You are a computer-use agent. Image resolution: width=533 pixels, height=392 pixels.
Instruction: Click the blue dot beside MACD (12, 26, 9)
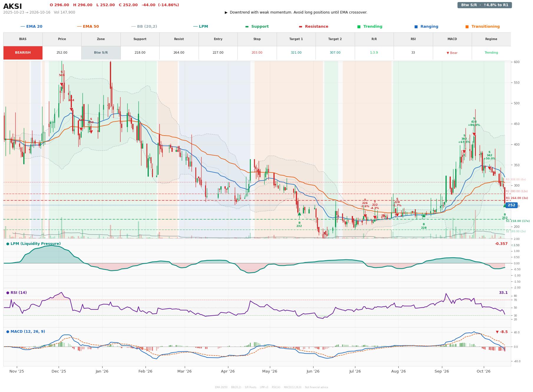click(8, 332)
